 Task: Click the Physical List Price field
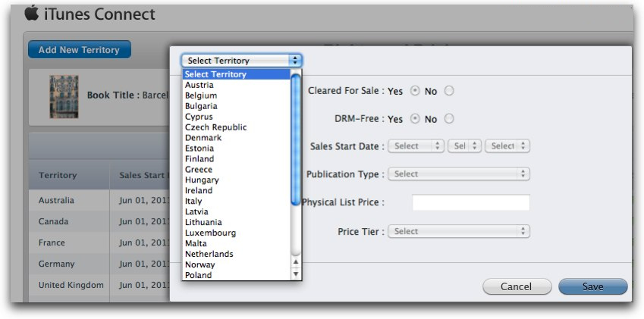[x=471, y=202]
